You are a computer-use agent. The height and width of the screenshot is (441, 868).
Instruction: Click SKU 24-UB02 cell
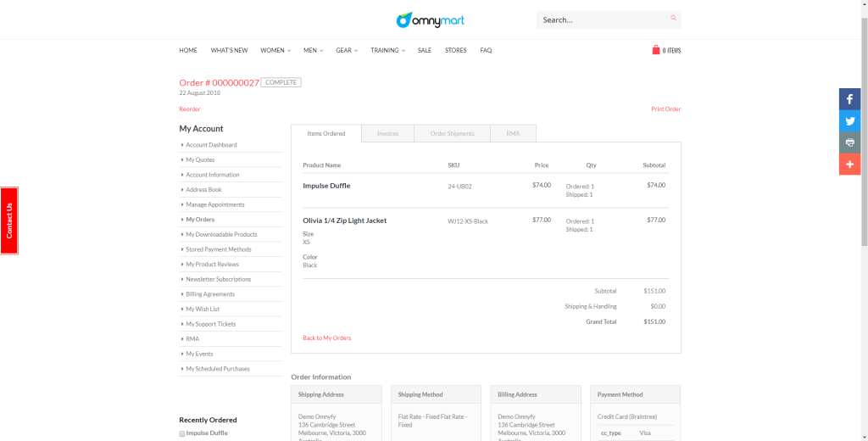tap(459, 187)
